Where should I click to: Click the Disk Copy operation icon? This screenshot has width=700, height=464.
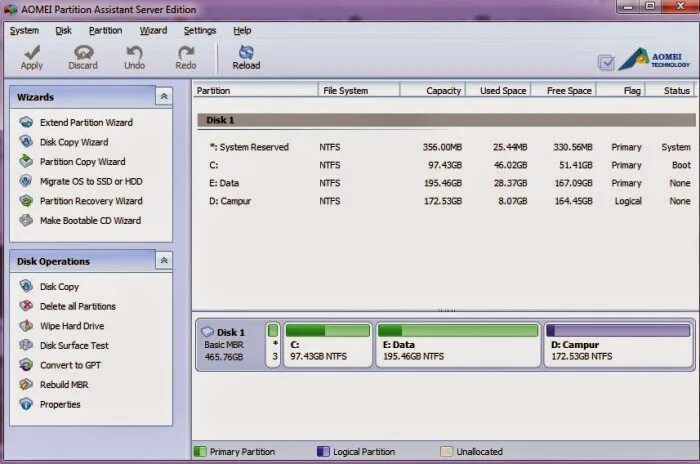tap(26, 286)
